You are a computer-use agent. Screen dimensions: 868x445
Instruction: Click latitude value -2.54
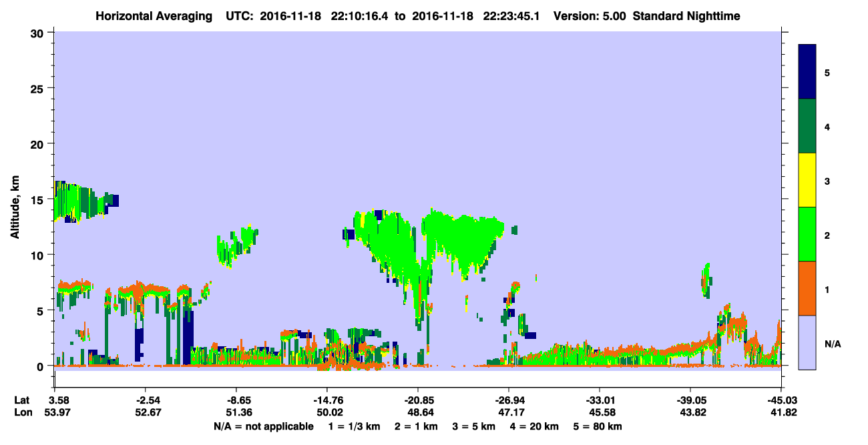(145, 400)
